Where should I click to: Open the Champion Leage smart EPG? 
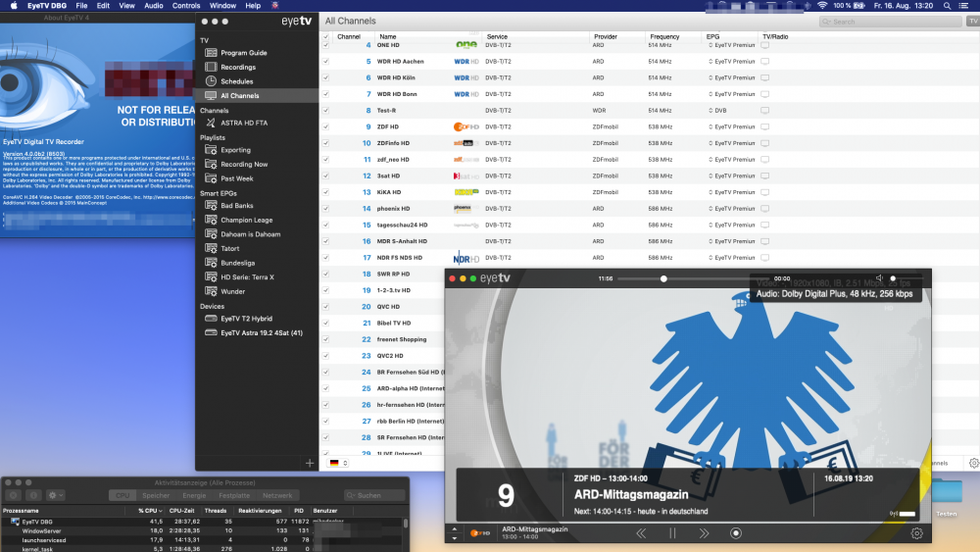246,220
